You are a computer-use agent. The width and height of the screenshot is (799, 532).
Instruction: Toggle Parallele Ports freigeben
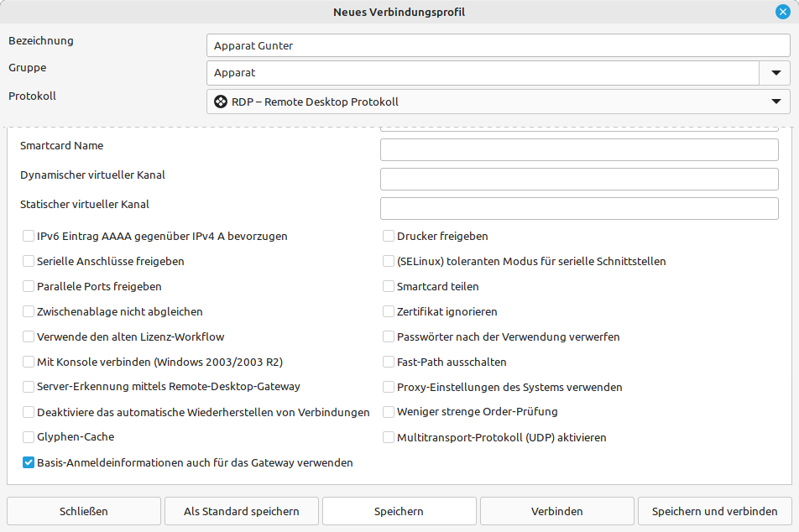pos(29,286)
